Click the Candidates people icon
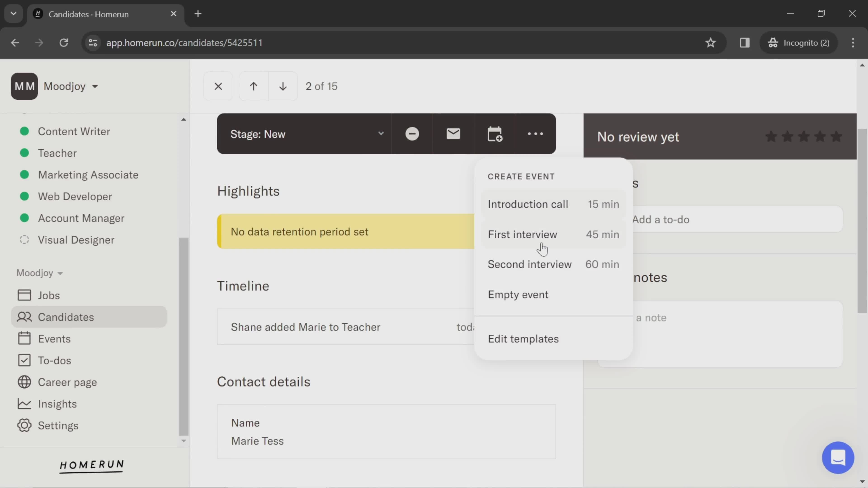 tap(24, 317)
